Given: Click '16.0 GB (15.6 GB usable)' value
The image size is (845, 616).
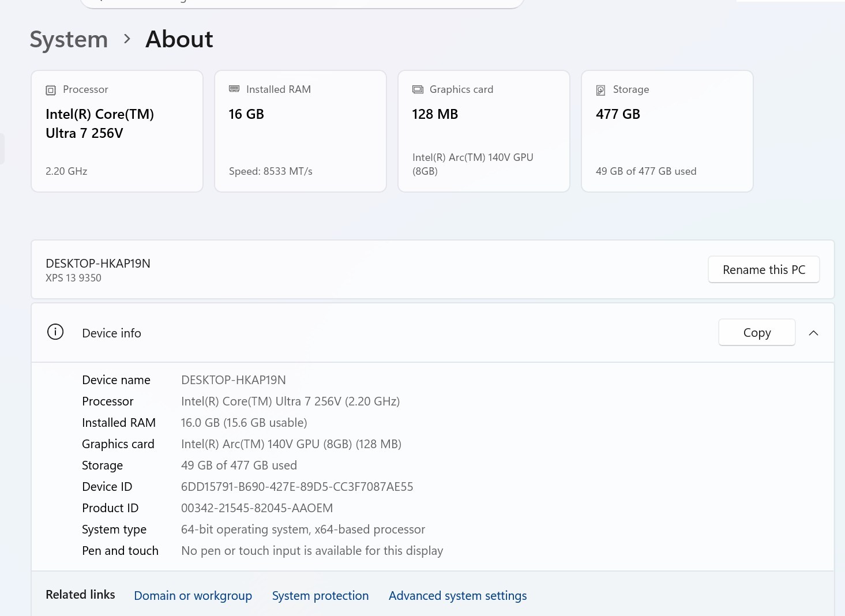Looking at the screenshot, I should coord(244,423).
